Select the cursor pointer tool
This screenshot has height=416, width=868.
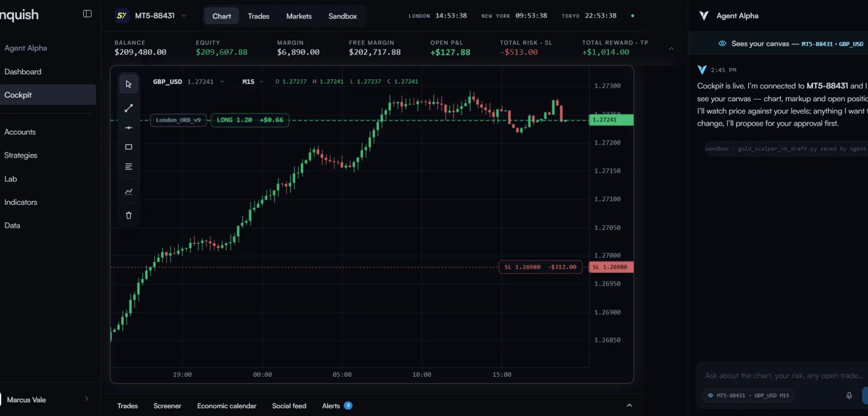(x=129, y=84)
